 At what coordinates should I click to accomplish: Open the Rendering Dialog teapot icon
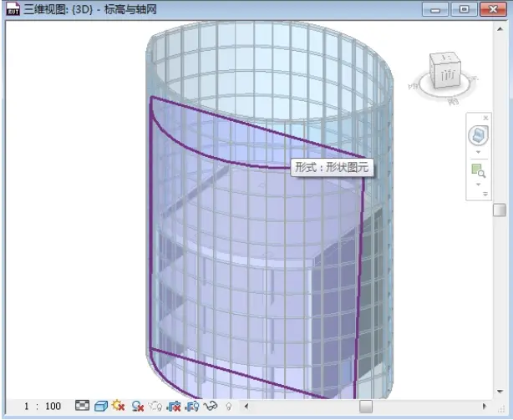coord(155,407)
